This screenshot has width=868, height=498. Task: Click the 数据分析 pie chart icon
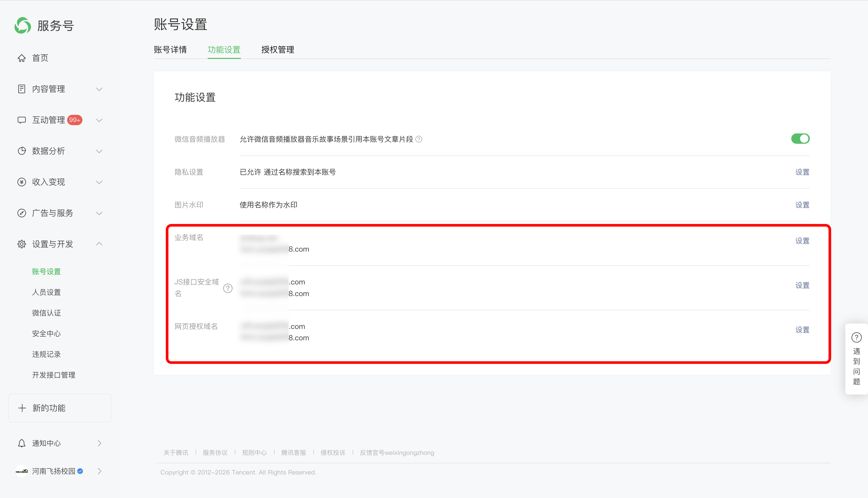pos(21,151)
